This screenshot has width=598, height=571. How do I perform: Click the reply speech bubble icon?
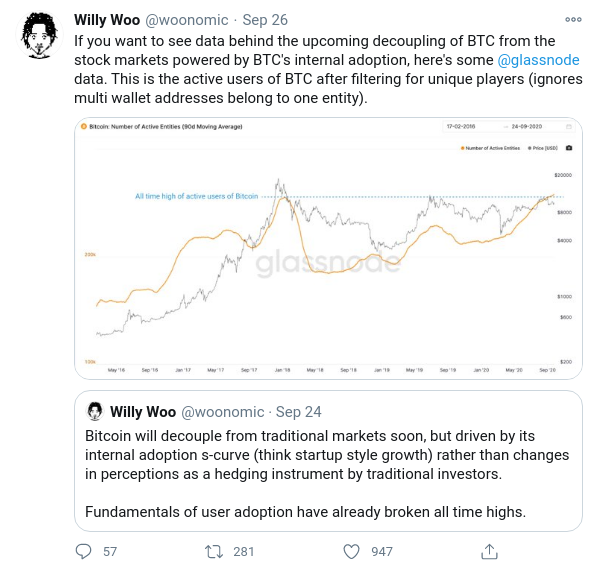(84, 552)
